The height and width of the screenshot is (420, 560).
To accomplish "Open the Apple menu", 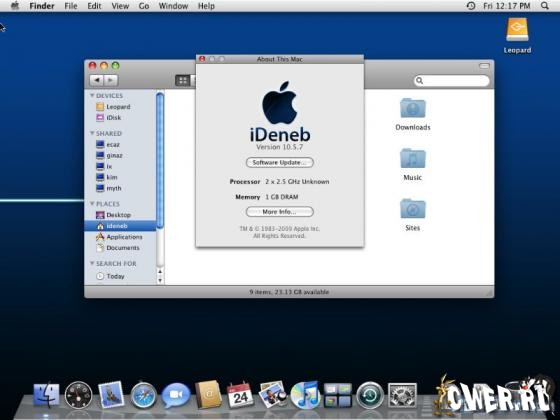I will pos(15,6).
